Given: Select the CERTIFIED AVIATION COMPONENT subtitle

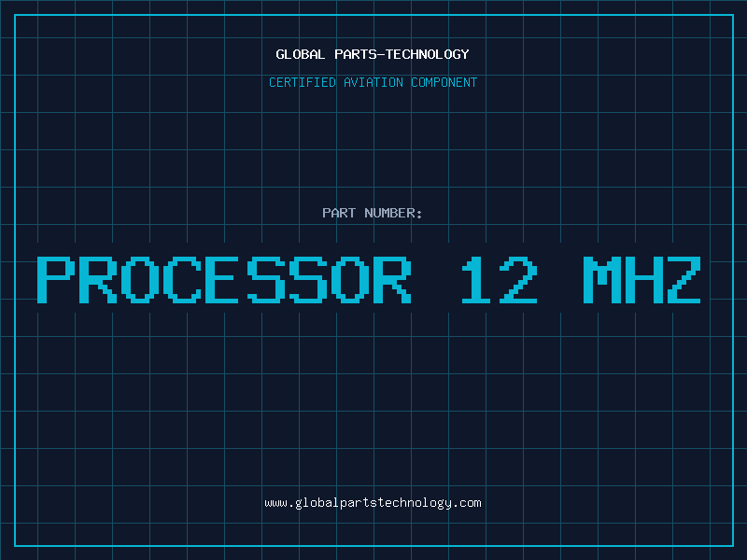Looking at the screenshot, I should pos(373,82).
